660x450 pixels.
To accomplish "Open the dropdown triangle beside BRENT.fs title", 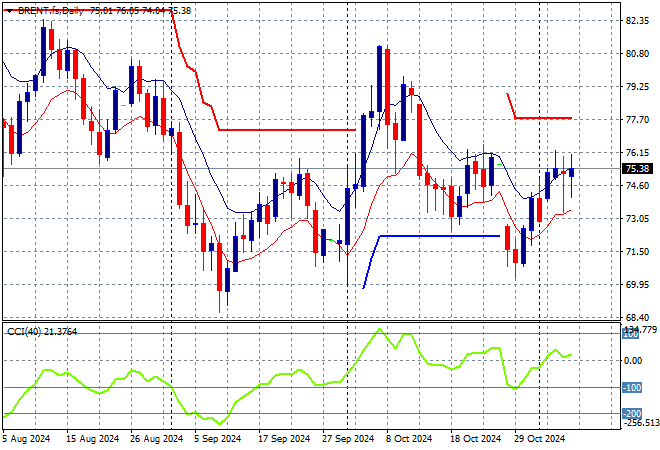I will (7, 9).
